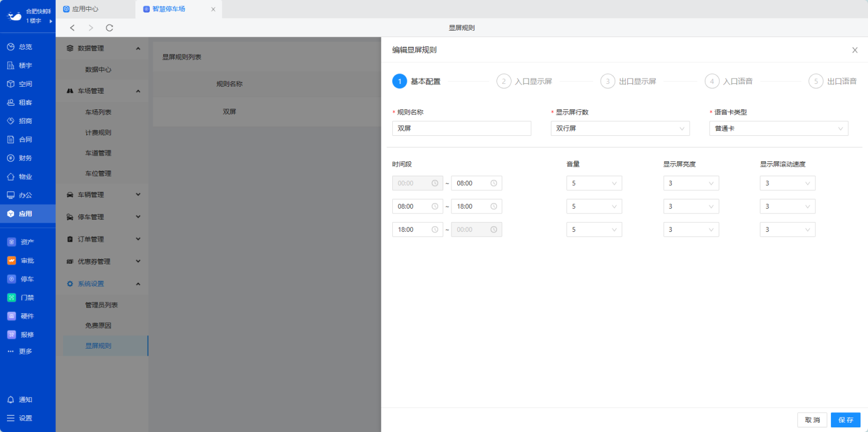Open 显示屏滚动速度 dropdown for 18:00 row
Image resolution: width=868 pixels, height=432 pixels.
click(788, 230)
